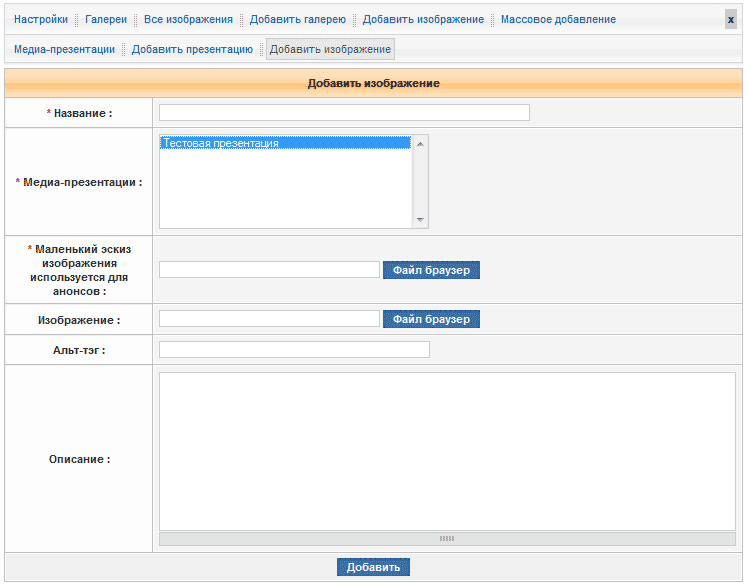
Task: Click the listbox scroll up arrow
Action: pyautogui.click(x=420, y=143)
